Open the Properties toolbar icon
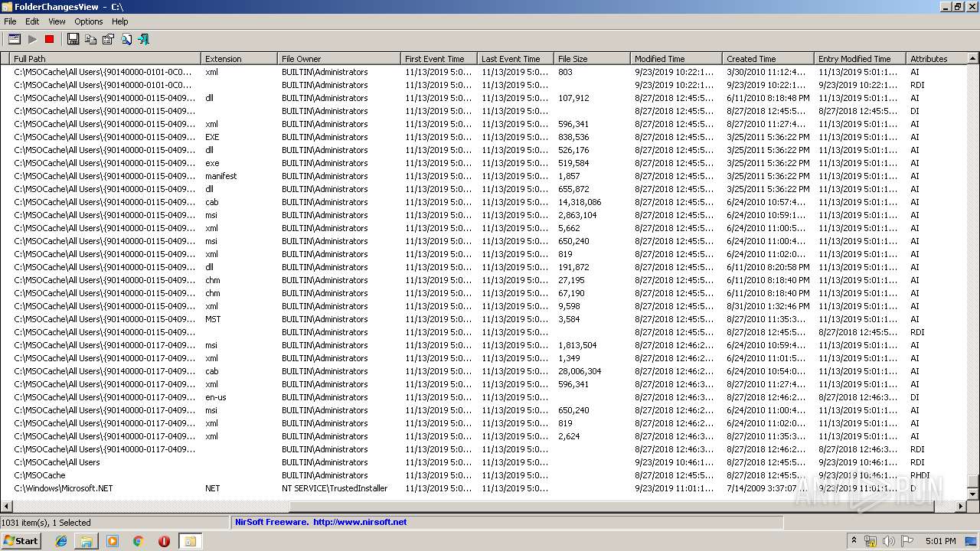This screenshot has height=551, width=980. coord(109,39)
